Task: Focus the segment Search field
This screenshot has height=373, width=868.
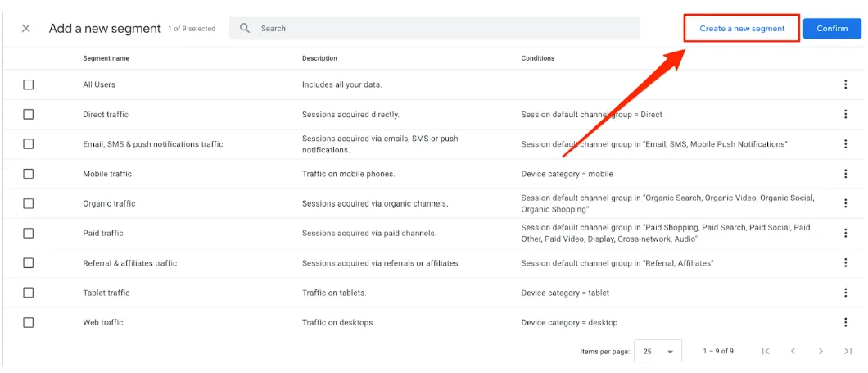Action: tap(442, 29)
